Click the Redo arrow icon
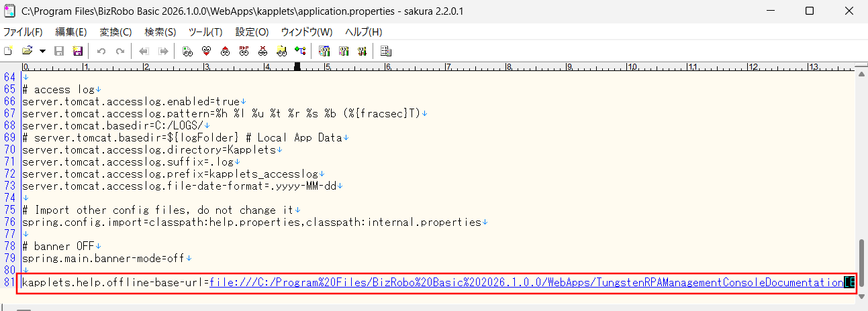Image resolution: width=868 pixels, height=311 pixels. 120,51
